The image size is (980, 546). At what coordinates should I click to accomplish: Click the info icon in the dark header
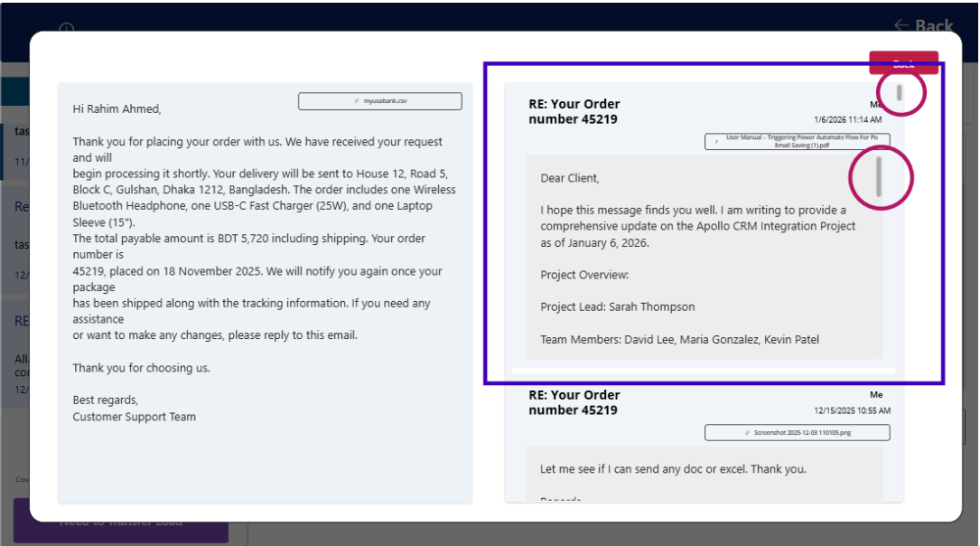66,29
